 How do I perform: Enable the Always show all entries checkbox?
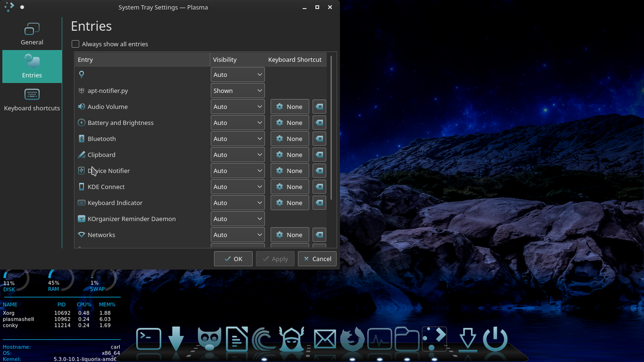tap(75, 44)
